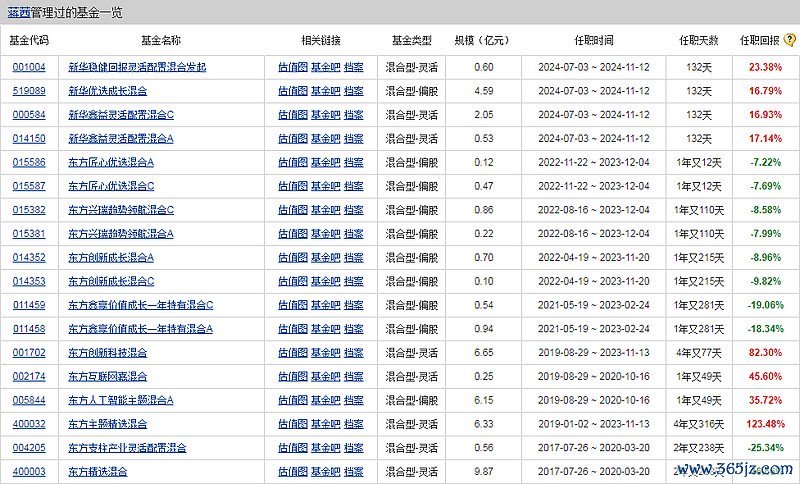
Task: Open fund code 011459 link
Action: coord(29,305)
